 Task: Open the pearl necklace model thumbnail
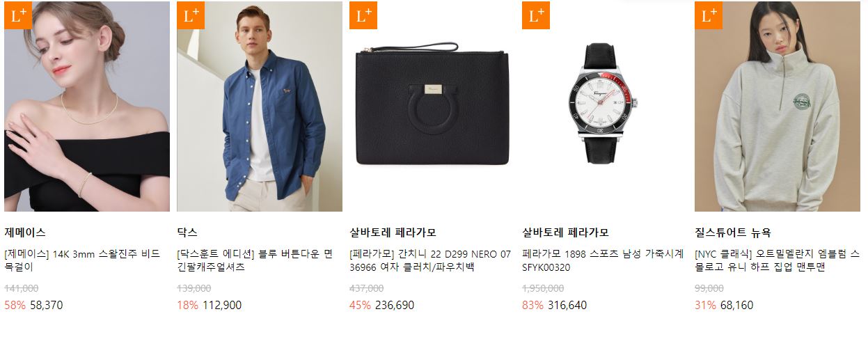[x=87, y=107]
